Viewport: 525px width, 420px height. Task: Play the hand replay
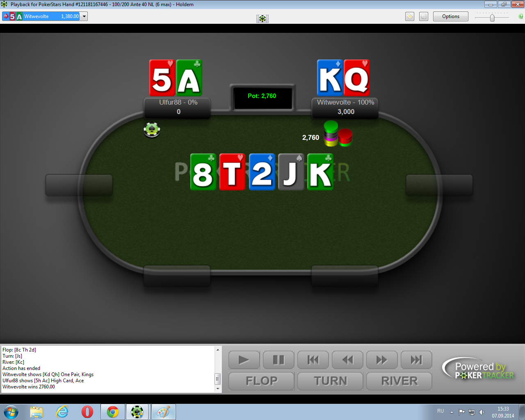point(244,360)
